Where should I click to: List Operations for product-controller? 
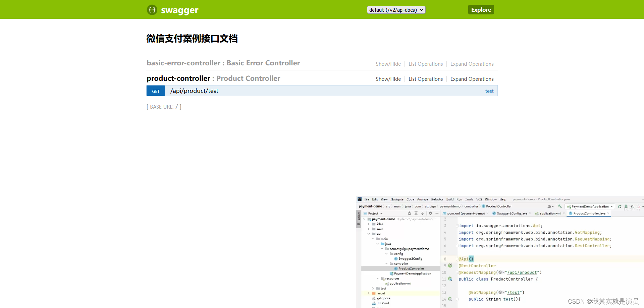426,79
